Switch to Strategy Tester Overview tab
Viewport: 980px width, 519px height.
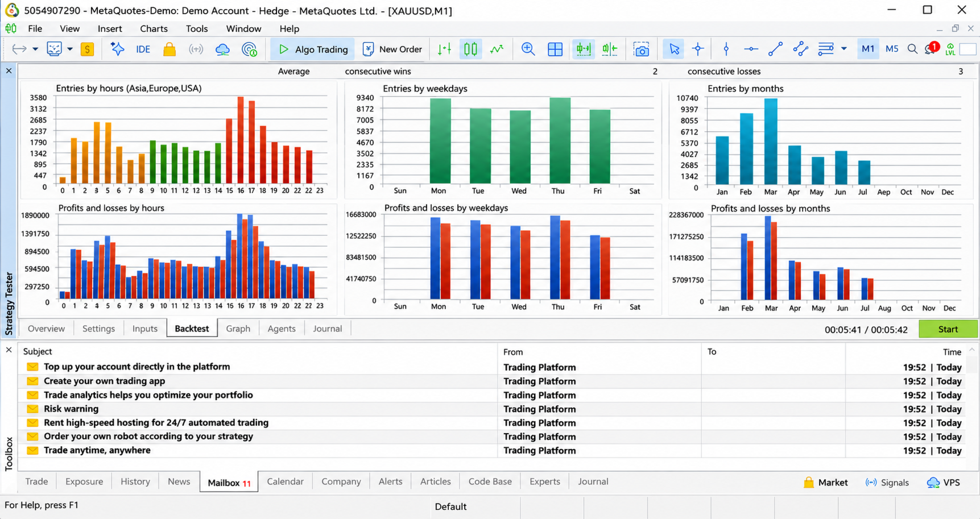click(x=46, y=329)
